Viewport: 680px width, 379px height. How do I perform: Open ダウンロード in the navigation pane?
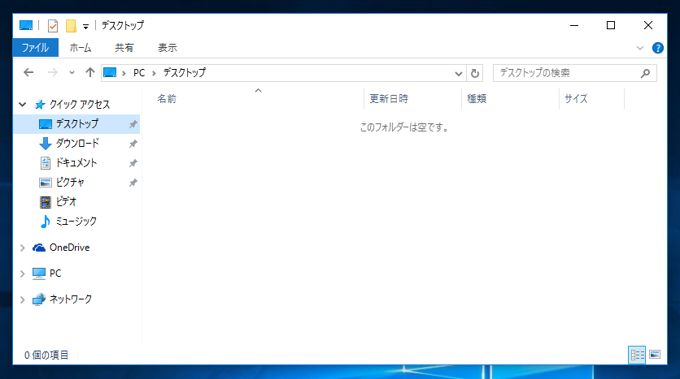tap(77, 143)
